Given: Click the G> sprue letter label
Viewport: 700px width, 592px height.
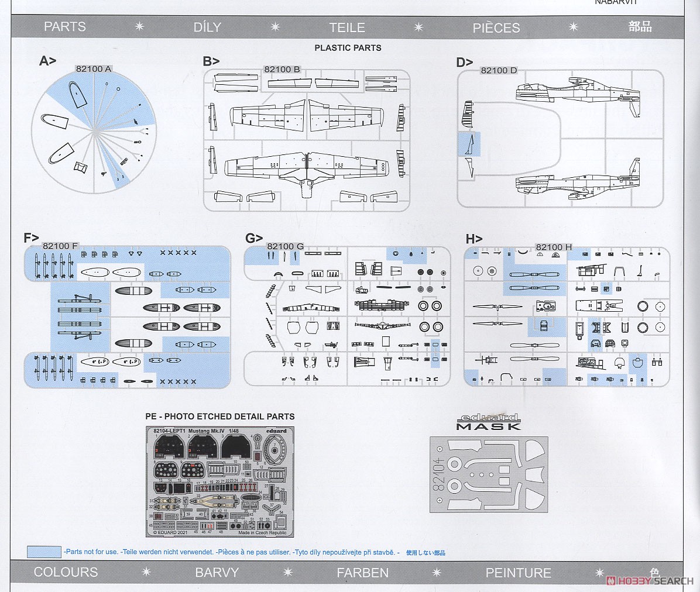Looking at the screenshot, I should [253, 238].
